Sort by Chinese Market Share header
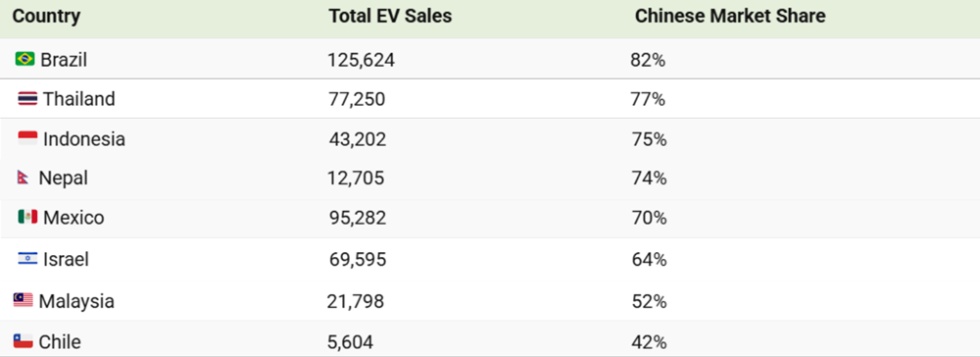Screen dimensions: 980x357 pos(730,17)
